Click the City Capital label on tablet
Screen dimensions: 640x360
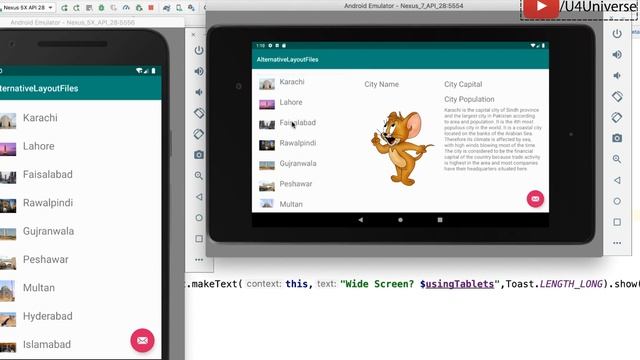click(x=463, y=84)
